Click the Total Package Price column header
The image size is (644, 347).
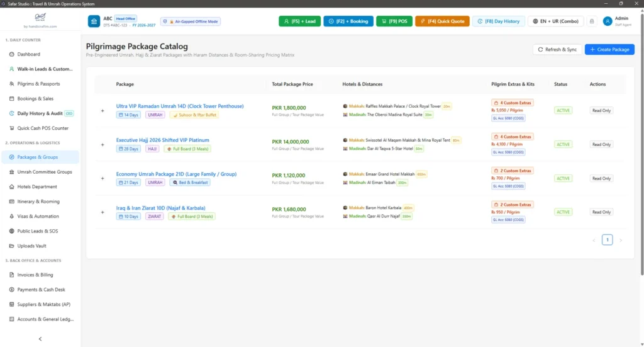292,84
